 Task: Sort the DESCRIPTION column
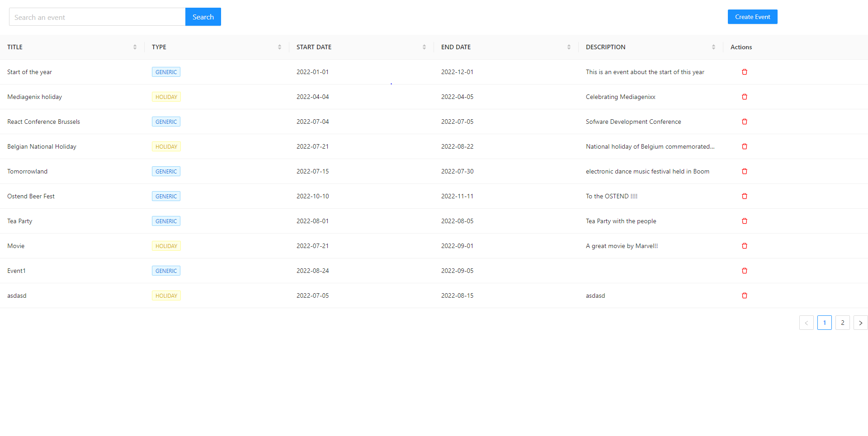point(713,47)
